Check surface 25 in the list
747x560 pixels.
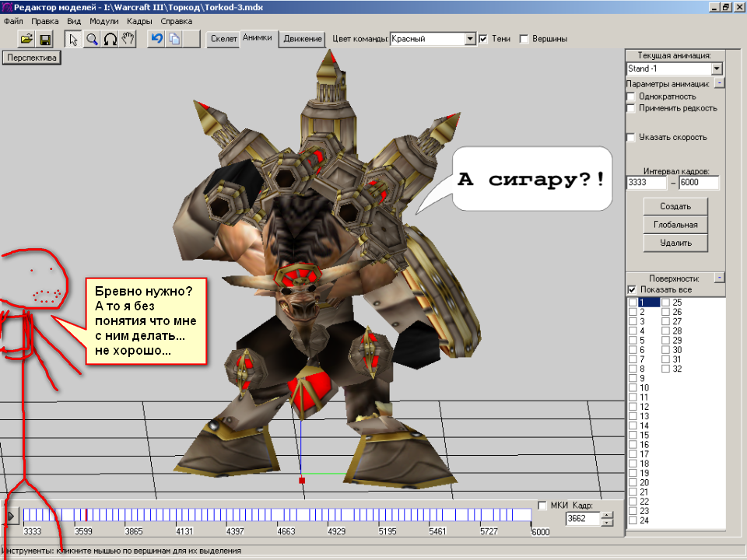pyautogui.click(x=665, y=303)
